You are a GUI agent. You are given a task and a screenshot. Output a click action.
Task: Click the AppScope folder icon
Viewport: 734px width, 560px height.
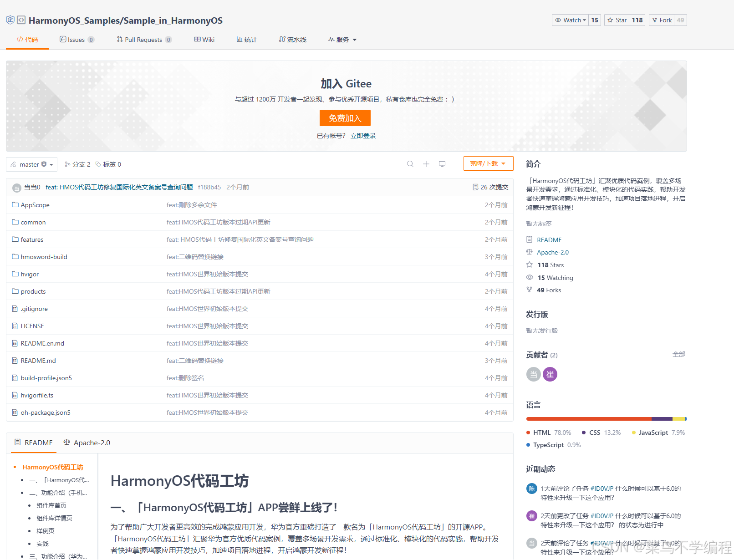(15, 205)
